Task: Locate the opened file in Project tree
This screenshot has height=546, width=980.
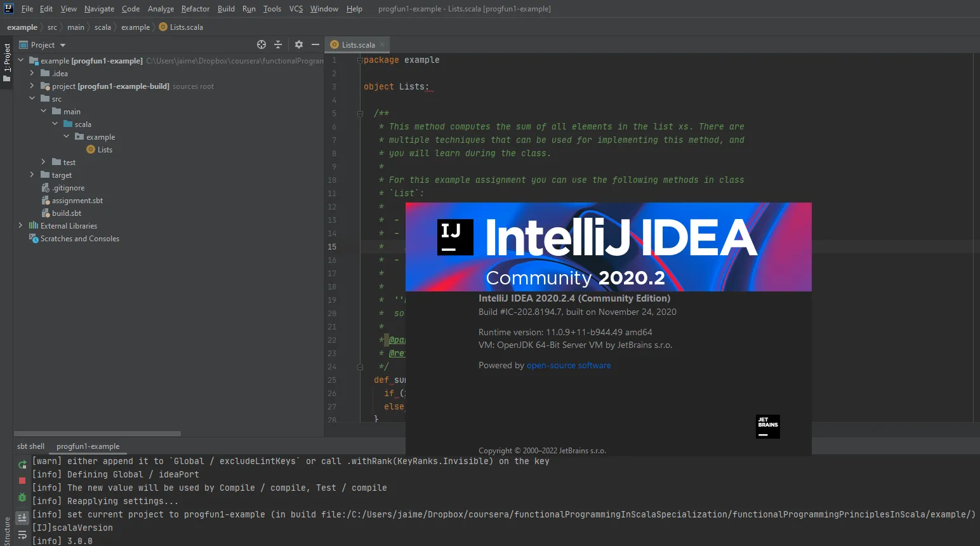Action: click(x=262, y=44)
